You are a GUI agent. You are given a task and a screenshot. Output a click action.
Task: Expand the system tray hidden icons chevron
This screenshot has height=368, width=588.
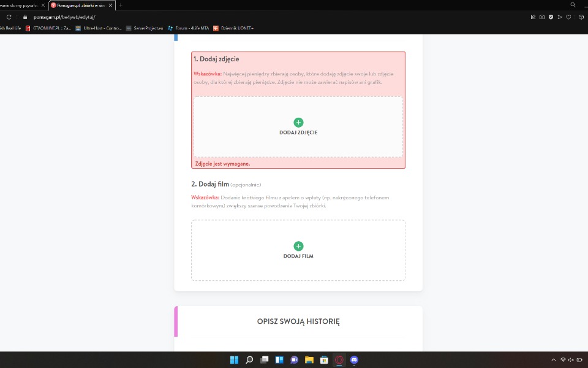554,360
